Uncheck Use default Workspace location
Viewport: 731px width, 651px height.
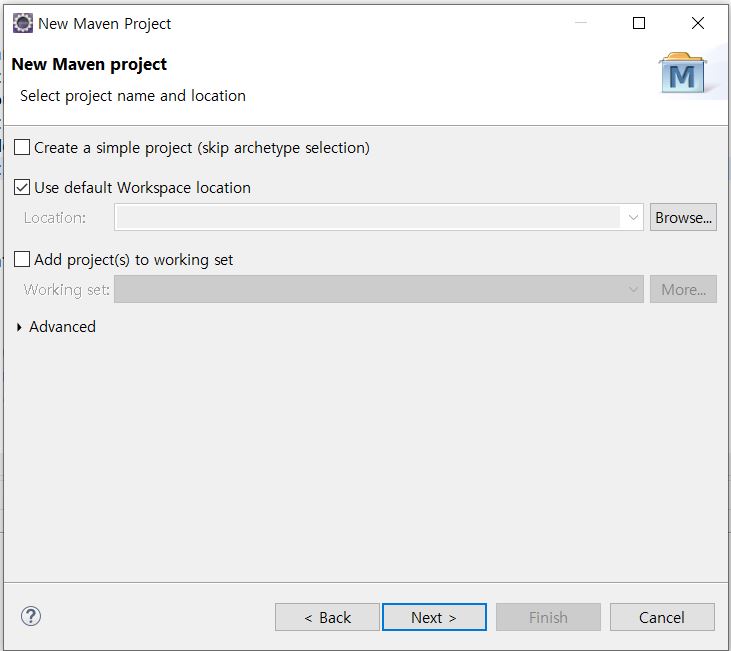(x=22, y=188)
